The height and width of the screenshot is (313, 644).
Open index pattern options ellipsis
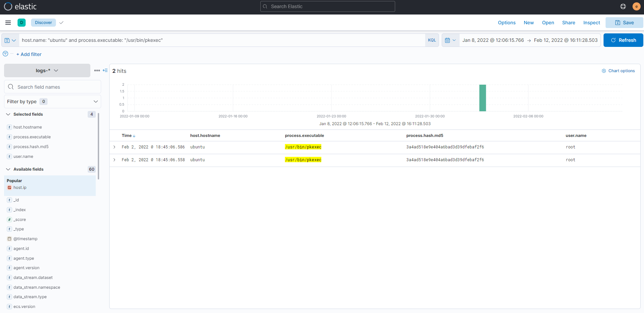pos(97,70)
